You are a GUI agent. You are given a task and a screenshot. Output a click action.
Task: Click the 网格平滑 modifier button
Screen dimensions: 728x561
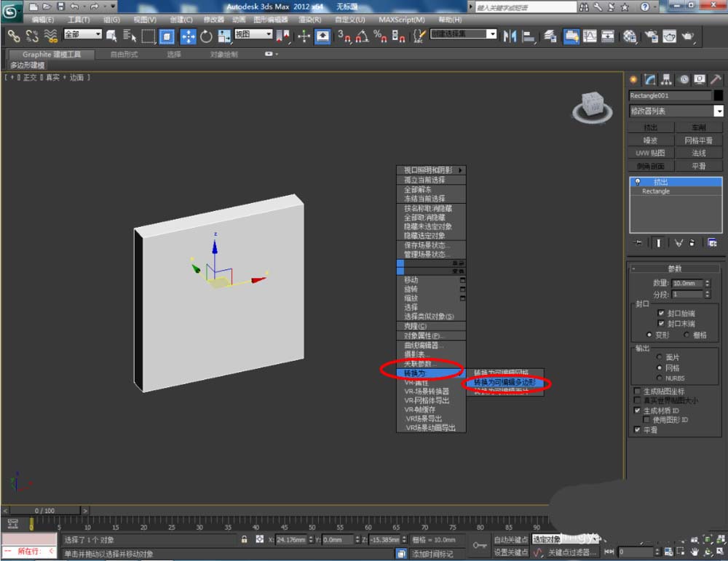tap(698, 140)
